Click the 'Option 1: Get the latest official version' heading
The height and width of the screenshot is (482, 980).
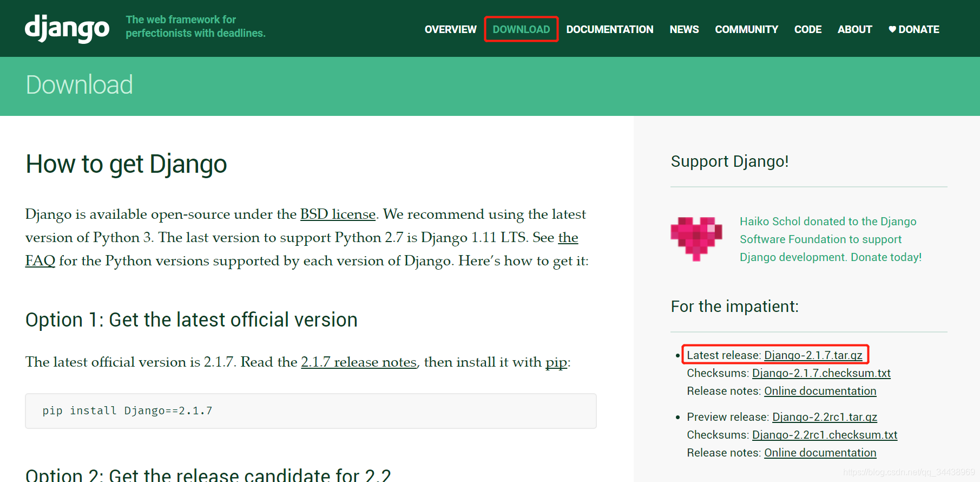click(192, 320)
